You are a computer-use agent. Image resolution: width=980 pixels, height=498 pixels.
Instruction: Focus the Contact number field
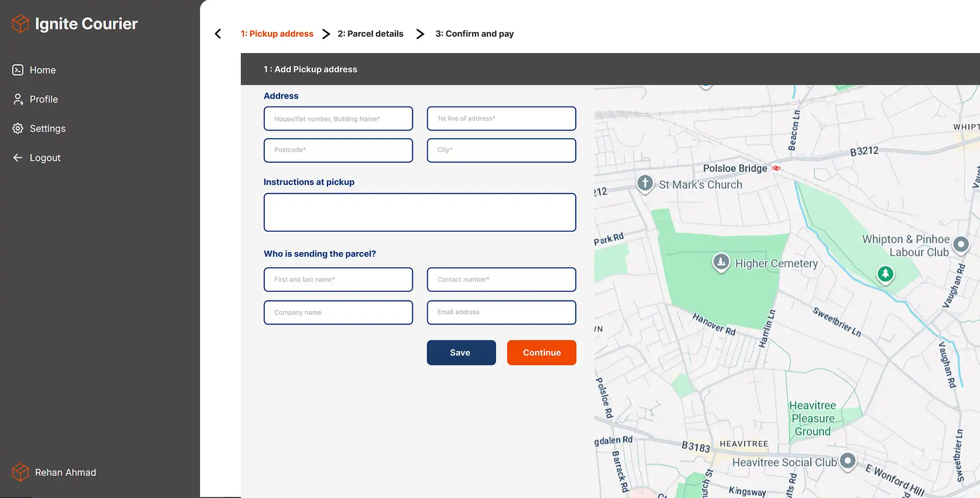coord(502,280)
